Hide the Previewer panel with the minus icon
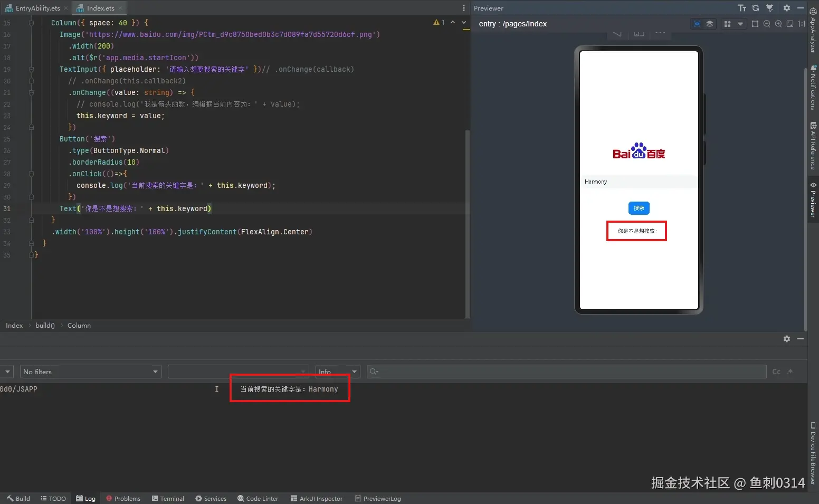Screen dimensions: 819x504 (x=800, y=8)
